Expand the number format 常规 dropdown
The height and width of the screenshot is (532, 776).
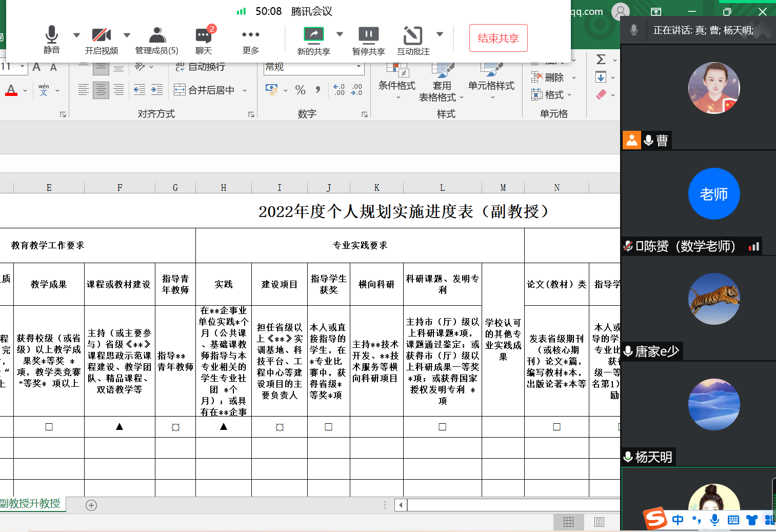359,67
